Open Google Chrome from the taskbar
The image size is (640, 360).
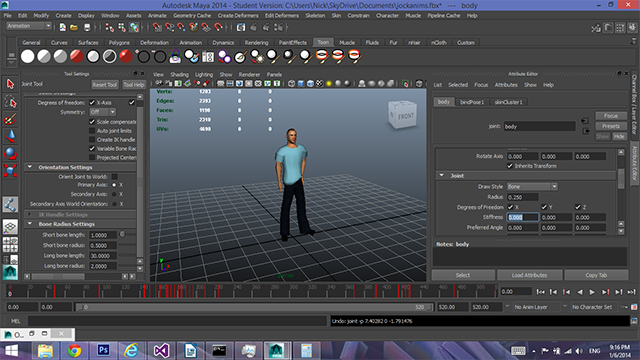coord(74,350)
